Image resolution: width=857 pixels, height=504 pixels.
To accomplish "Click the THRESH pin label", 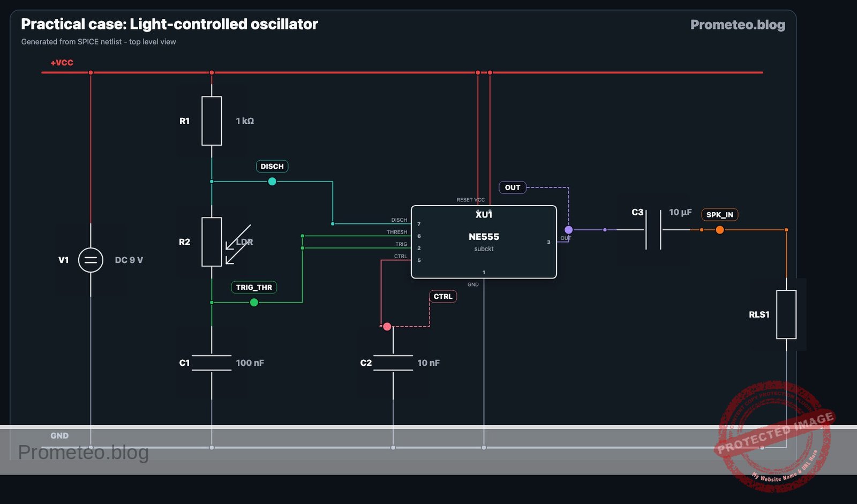I will point(397,232).
